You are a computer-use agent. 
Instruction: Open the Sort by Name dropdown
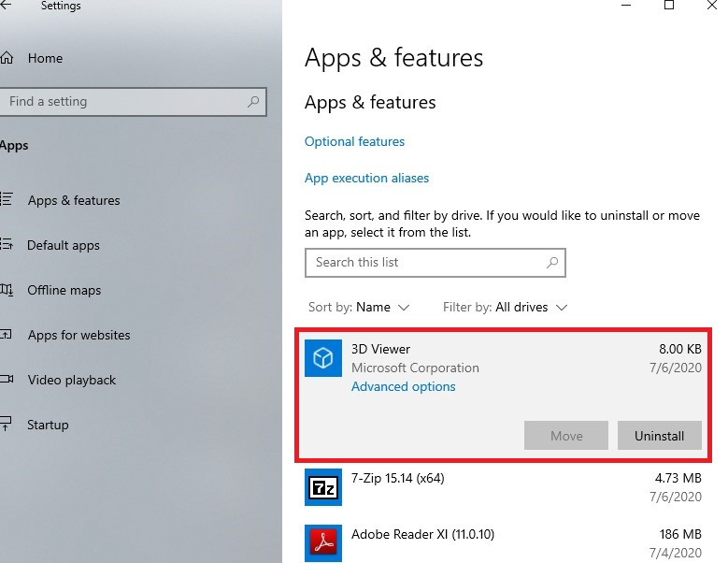coord(359,307)
